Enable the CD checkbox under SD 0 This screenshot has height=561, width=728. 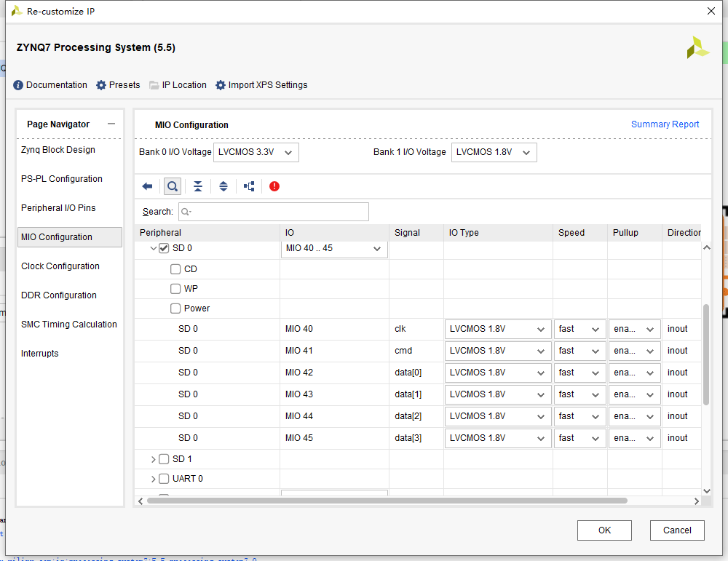tap(175, 269)
